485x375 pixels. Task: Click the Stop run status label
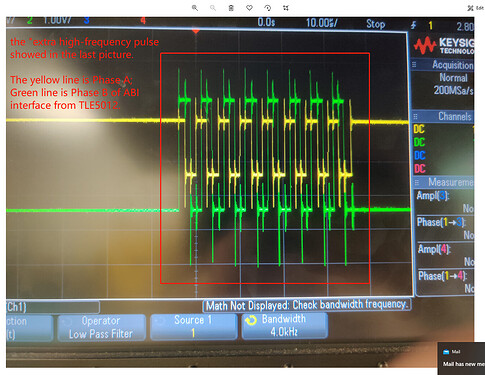point(376,24)
